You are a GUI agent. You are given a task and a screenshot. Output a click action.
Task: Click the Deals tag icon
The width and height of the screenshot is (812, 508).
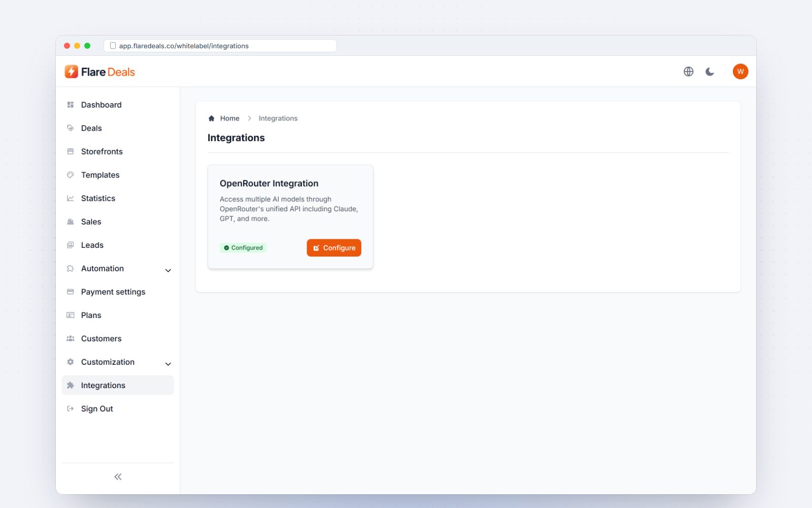pos(71,128)
